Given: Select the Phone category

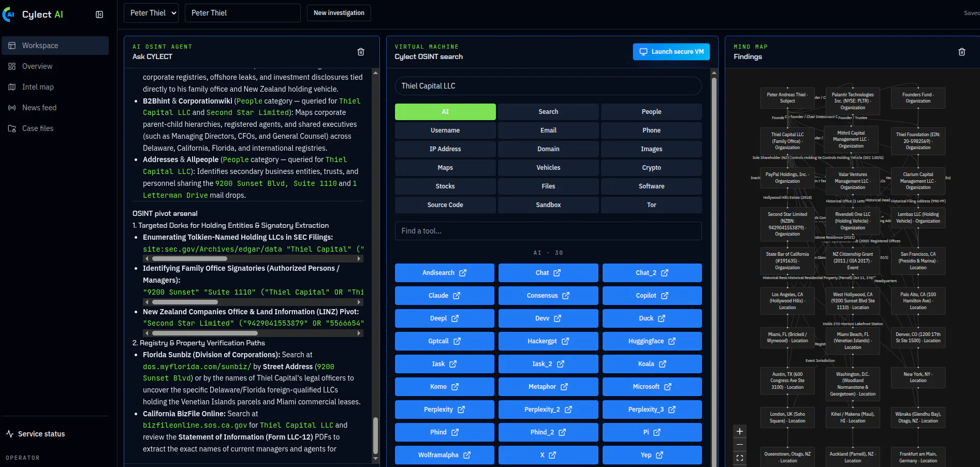Looking at the screenshot, I should (x=651, y=130).
